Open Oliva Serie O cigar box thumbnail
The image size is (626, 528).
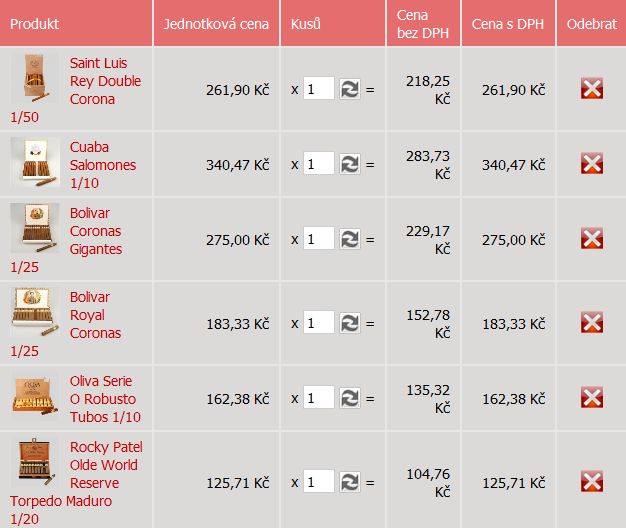[35, 395]
